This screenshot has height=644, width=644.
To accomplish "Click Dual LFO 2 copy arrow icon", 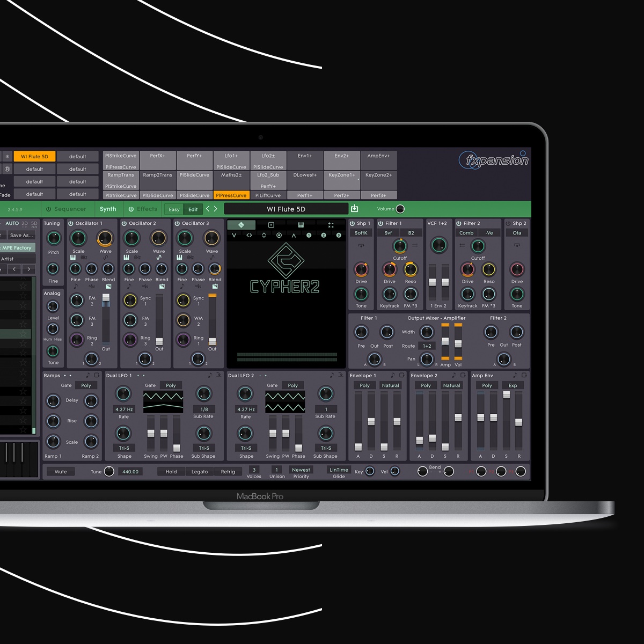I will pos(340,375).
